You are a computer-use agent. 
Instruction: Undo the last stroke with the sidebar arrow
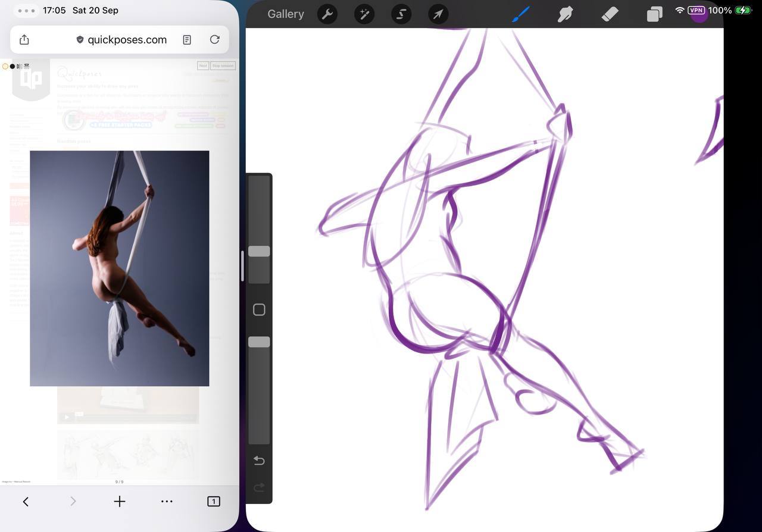click(x=259, y=461)
